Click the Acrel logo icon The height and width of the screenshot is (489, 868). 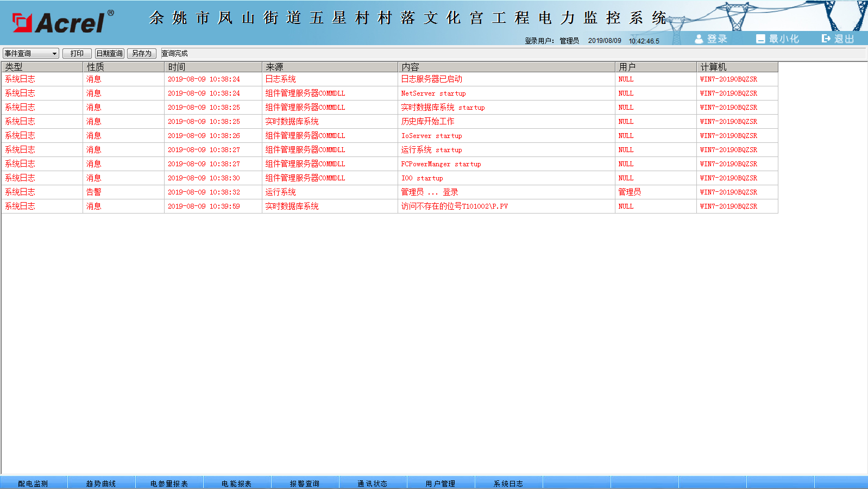coord(23,23)
